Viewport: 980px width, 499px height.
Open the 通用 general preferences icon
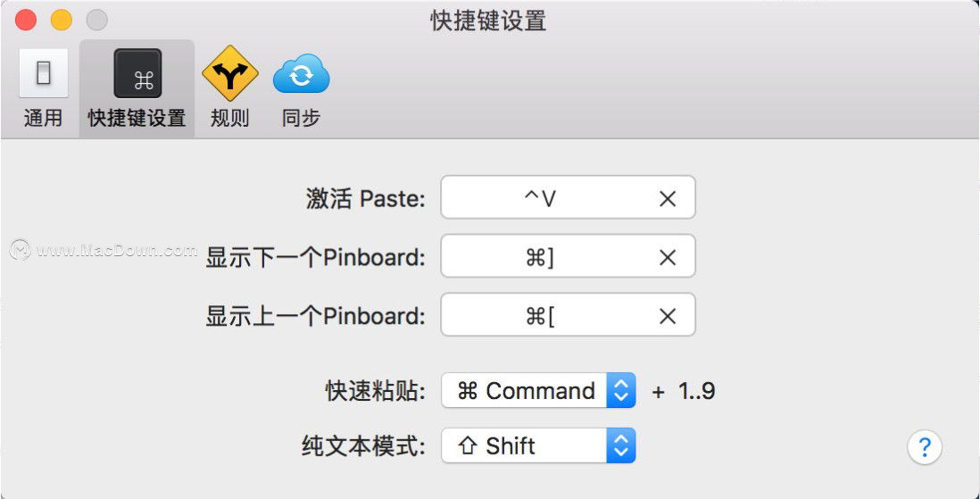click(x=43, y=73)
